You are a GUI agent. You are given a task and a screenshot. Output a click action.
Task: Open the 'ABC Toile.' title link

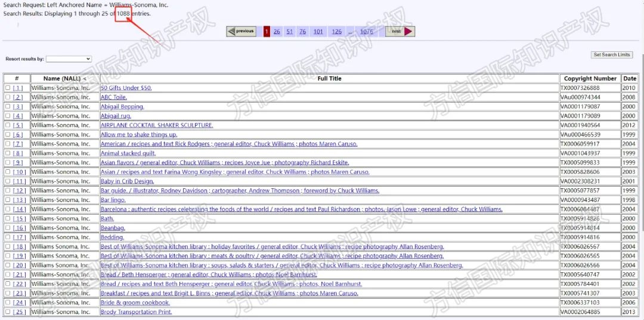114,97
